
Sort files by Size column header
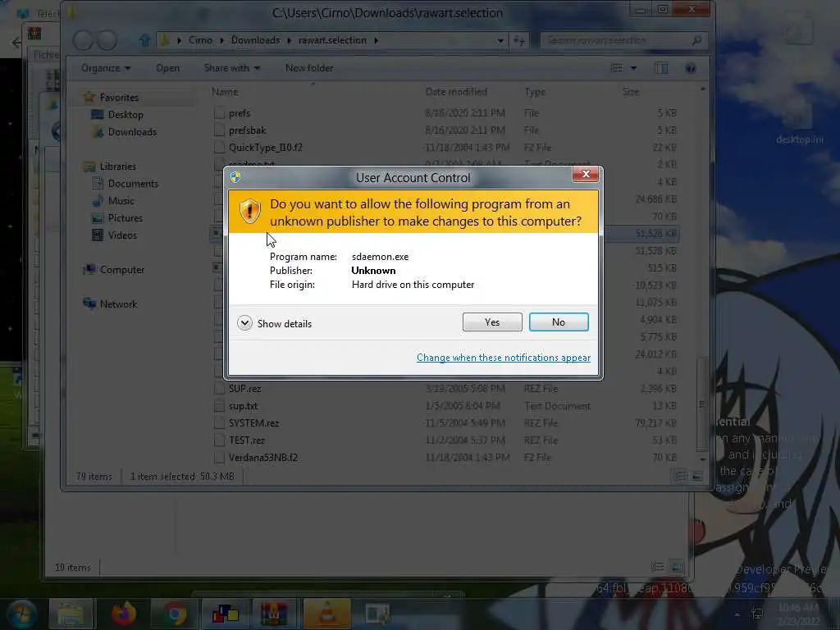631,92
